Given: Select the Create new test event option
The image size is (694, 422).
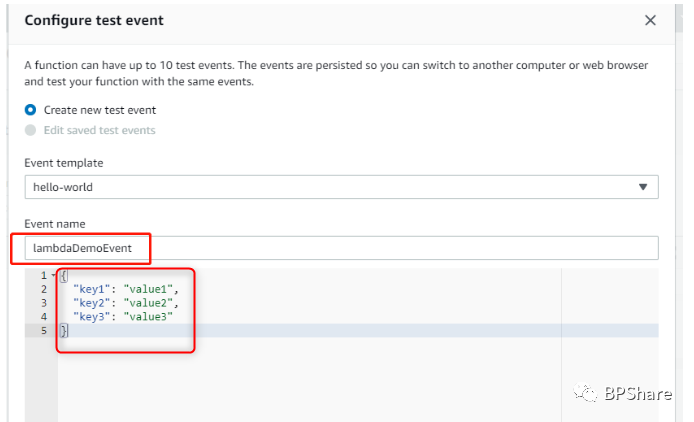Looking at the screenshot, I should [31, 110].
